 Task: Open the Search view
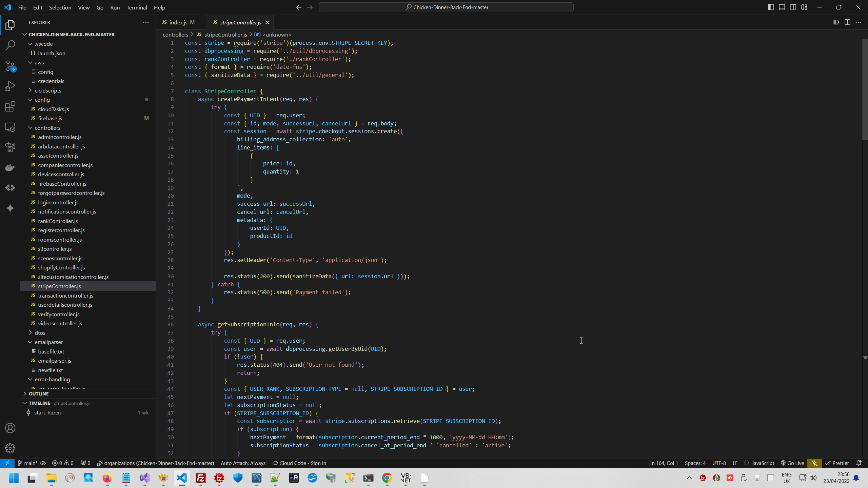(10, 45)
